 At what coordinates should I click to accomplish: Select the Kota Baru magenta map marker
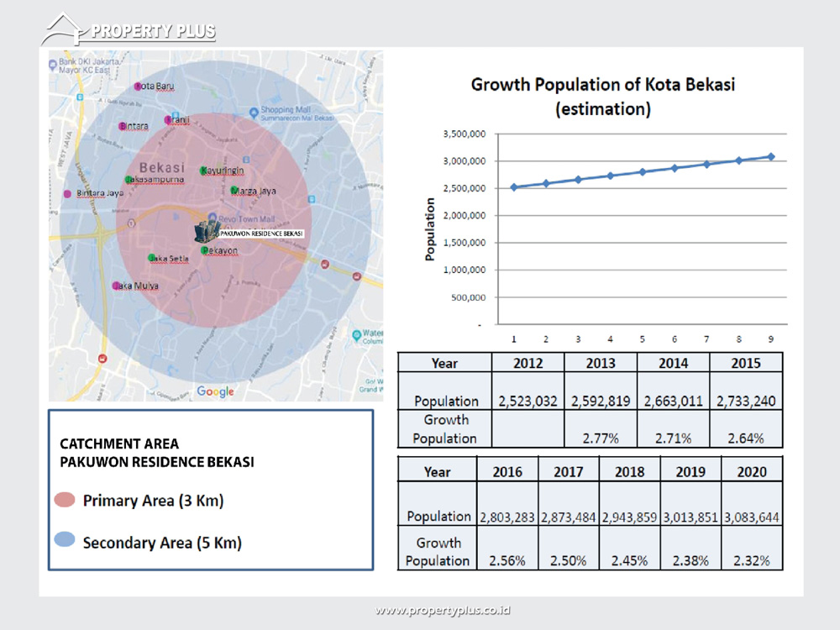[139, 87]
